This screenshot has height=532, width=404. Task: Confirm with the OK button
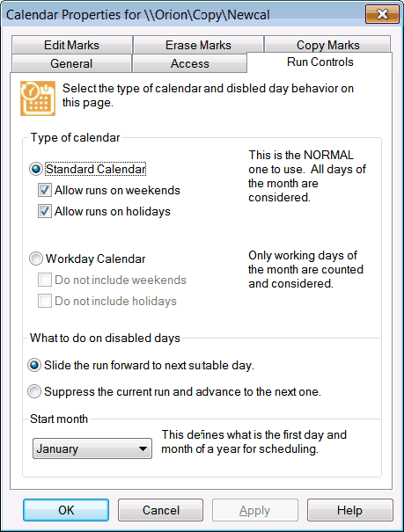(x=66, y=510)
